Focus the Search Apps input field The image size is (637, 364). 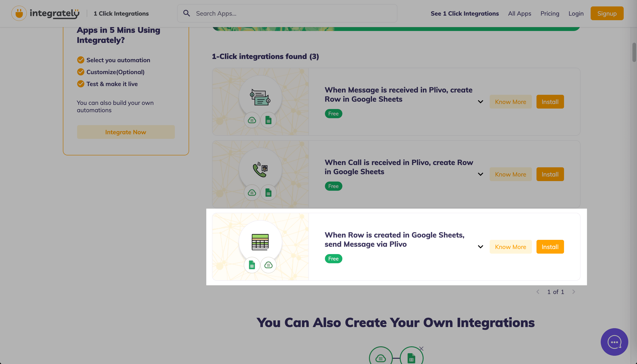pos(287,13)
